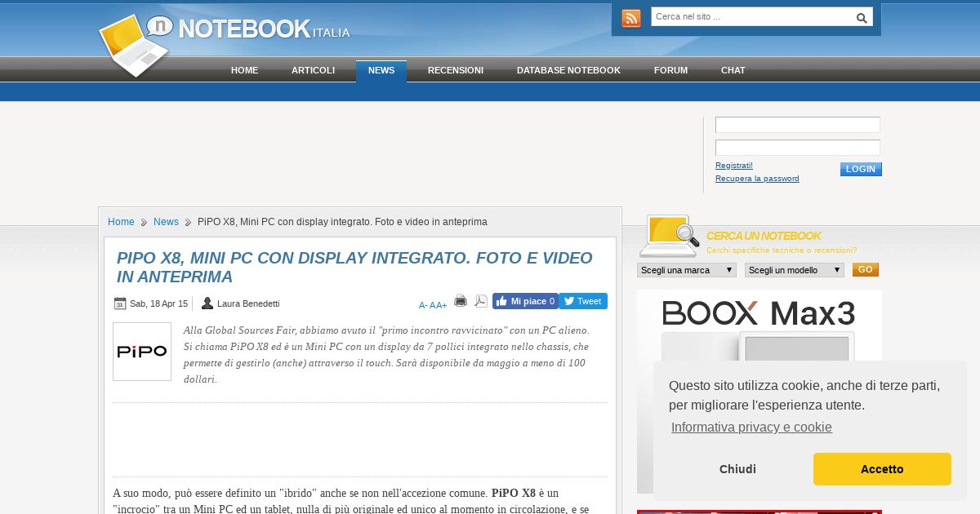Open the Database Notebook menu item
The image size is (980, 514).
point(568,70)
